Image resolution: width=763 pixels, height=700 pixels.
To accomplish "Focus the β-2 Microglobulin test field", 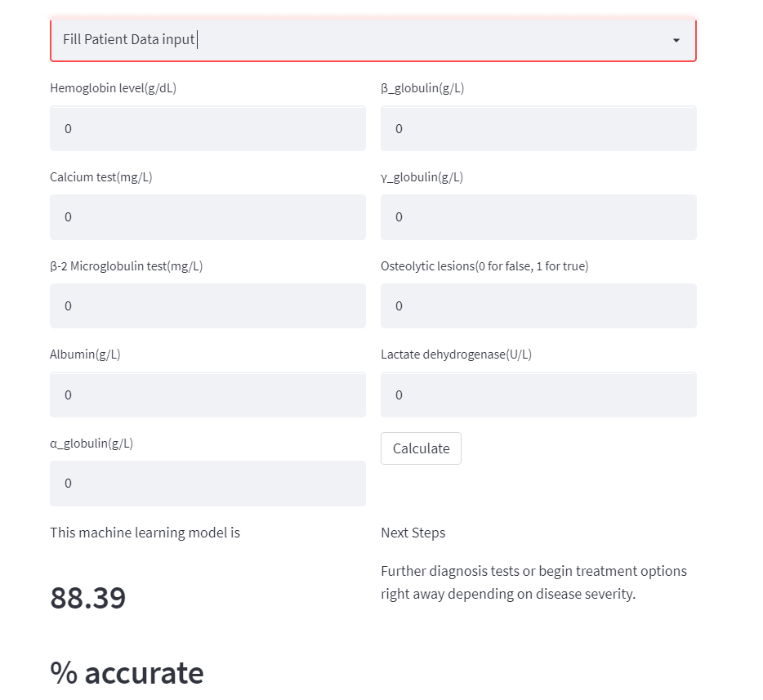I will [x=207, y=306].
